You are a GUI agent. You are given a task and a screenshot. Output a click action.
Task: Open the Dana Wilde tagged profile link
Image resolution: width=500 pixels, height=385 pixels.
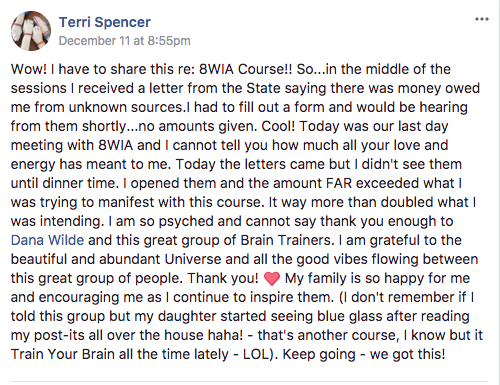tap(47, 240)
